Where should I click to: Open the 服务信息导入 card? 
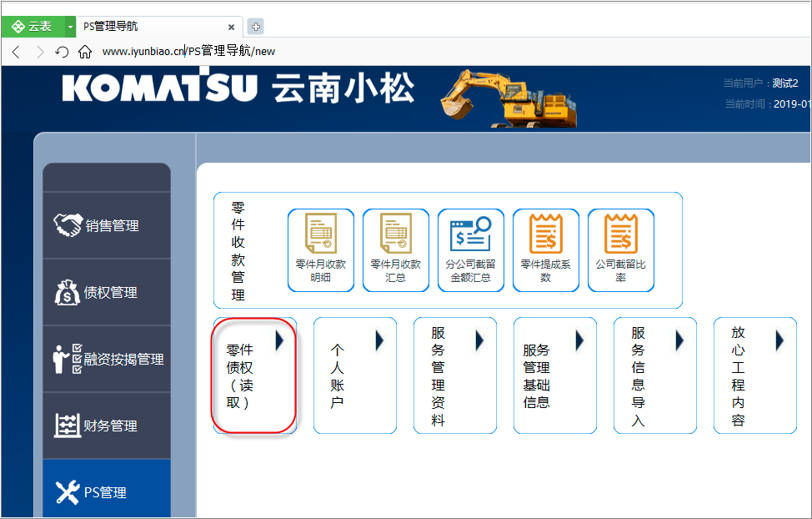(654, 375)
